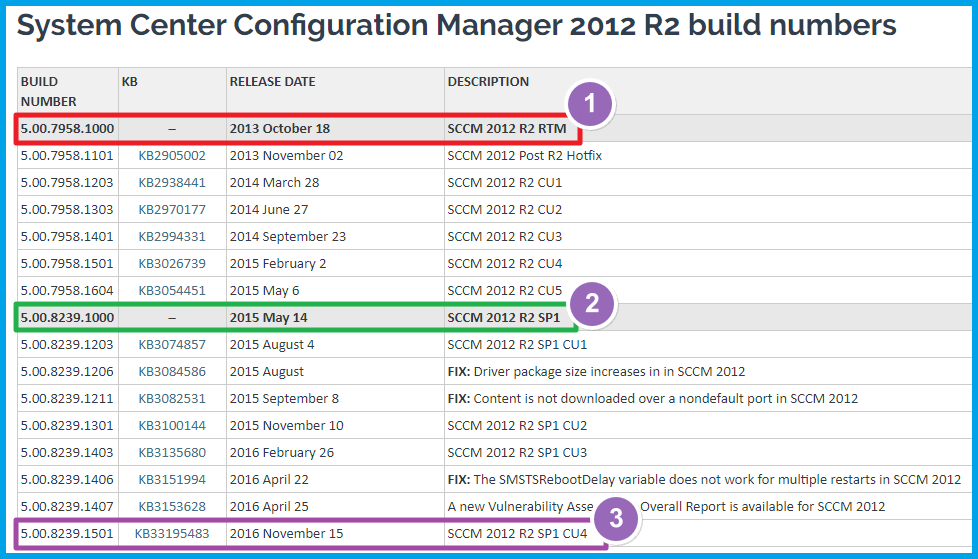Click release date 2014 September 23
Viewport: 978px width, 559px height.
pyautogui.click(x=288, y=236)
